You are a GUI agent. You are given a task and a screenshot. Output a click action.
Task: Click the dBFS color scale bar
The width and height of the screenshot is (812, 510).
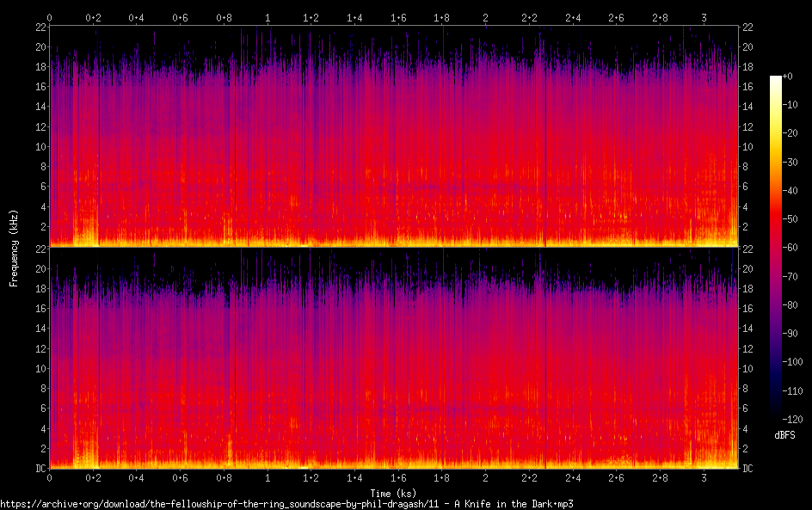click(775, 248)
